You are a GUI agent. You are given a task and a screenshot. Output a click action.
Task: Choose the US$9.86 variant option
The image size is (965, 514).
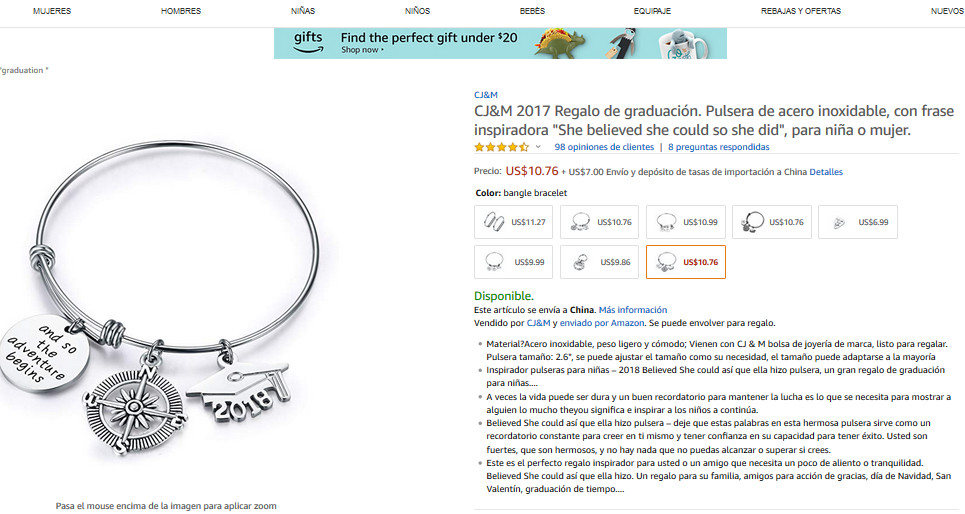click(599, 262)
